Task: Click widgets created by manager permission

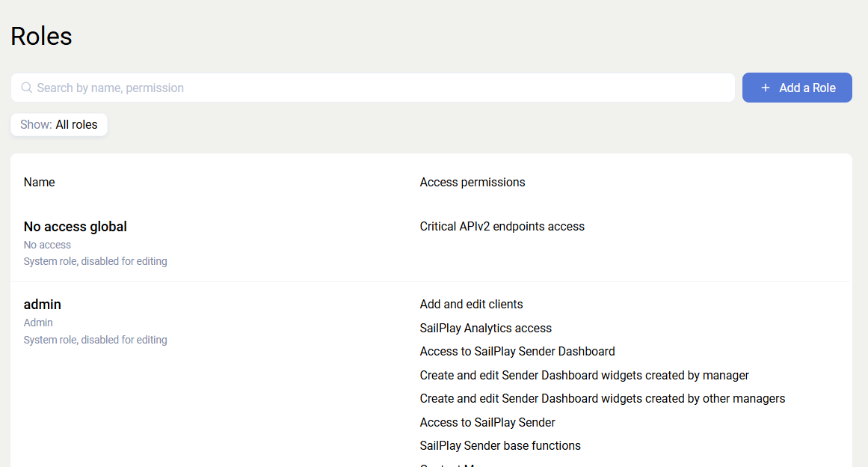Action: tap(585, 376)
